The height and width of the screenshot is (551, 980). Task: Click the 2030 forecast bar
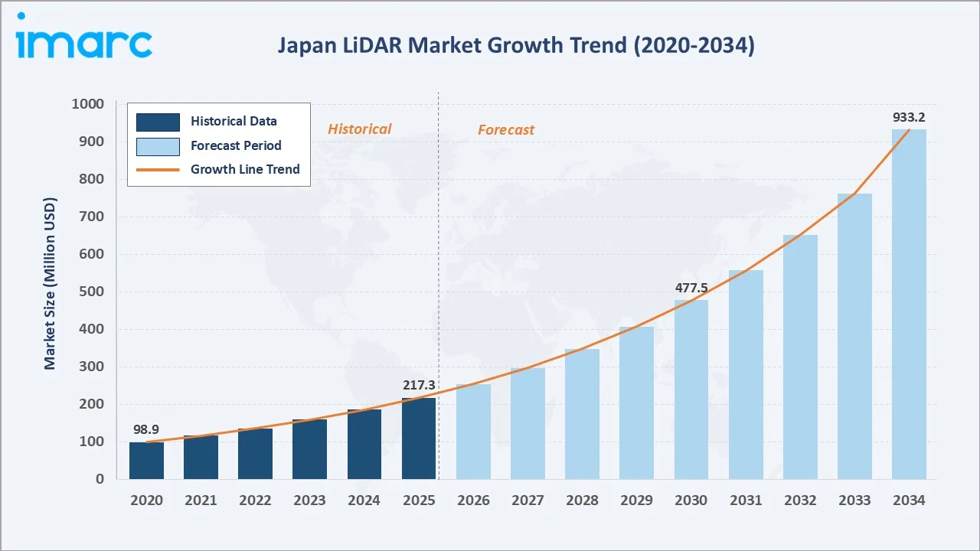click(x=691, y=390)
